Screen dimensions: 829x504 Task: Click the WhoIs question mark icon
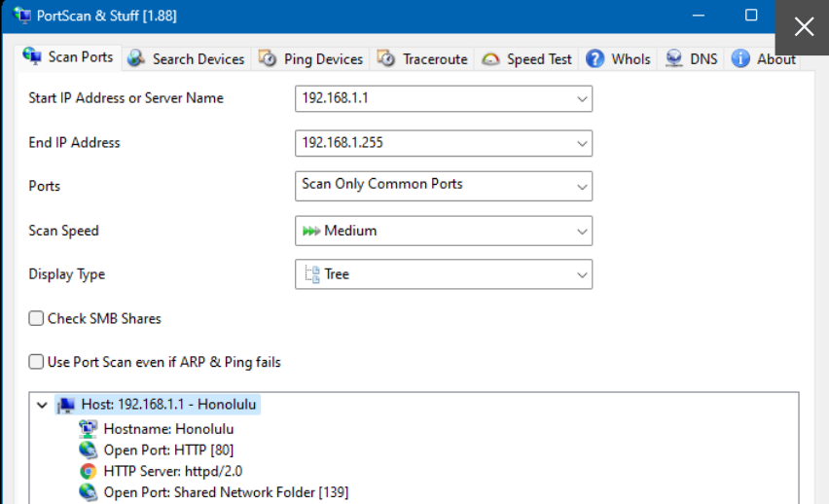(x=595, y=58)
